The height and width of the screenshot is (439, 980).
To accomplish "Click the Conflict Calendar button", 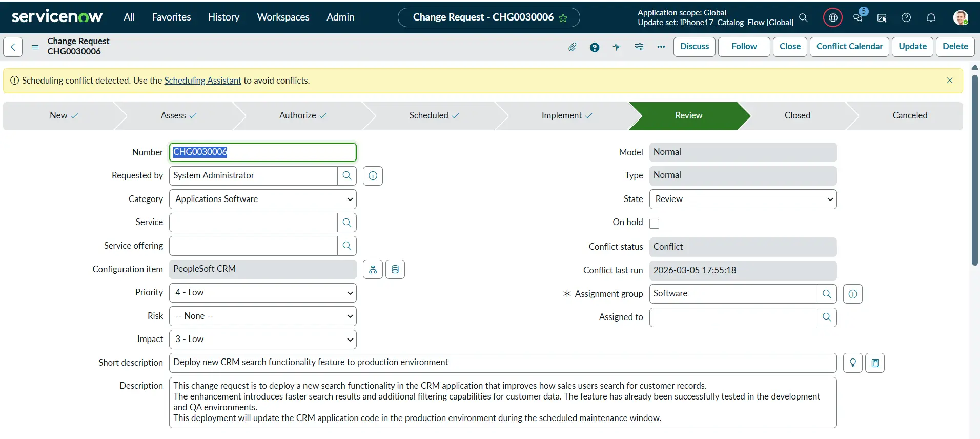I will (x=849, y=46).
